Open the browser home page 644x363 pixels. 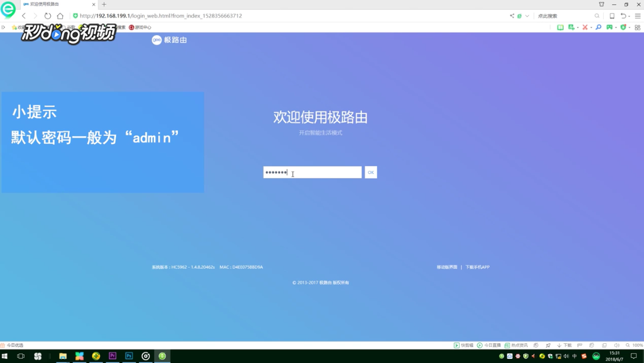(x=60, y=16)
